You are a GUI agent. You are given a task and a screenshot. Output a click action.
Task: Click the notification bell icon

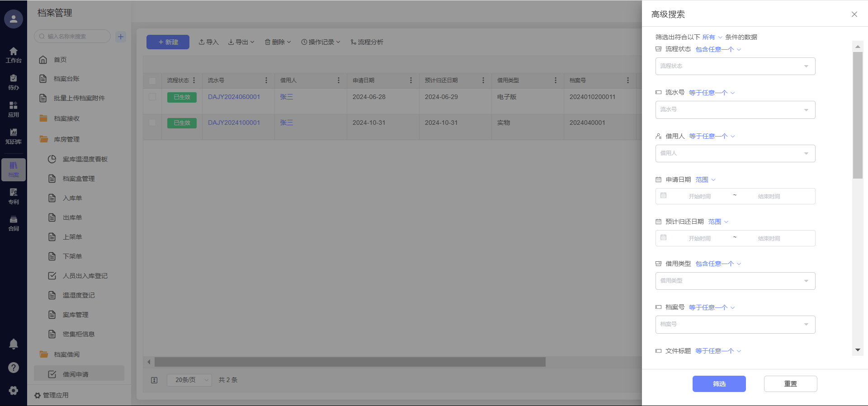tap(14, 344)
